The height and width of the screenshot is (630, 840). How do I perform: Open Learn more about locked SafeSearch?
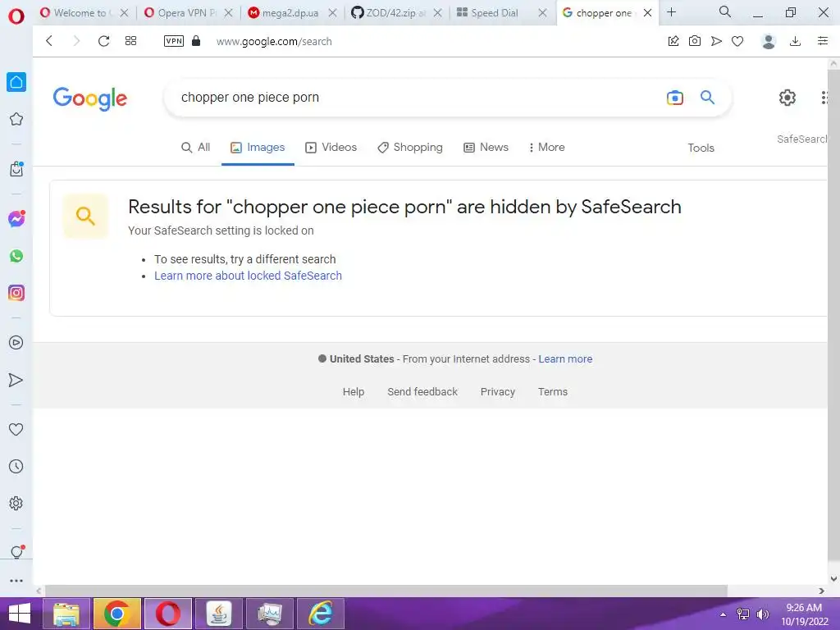(248, 276)
